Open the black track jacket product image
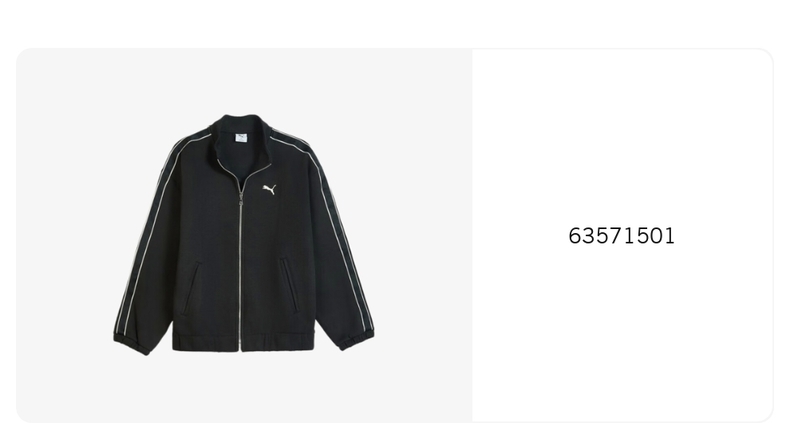The width and height of the screenshot is (790, 423). (x=244, y=235)
